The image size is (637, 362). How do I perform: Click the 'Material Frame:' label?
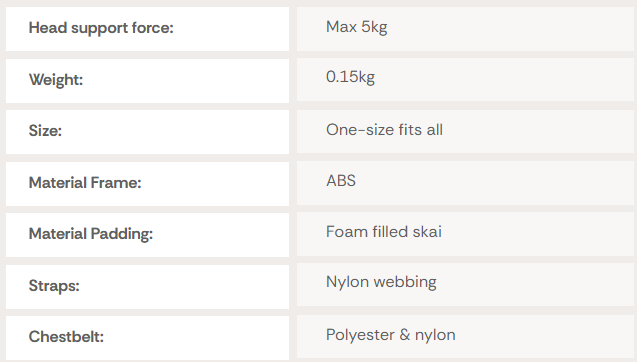(x=85, y=183)
